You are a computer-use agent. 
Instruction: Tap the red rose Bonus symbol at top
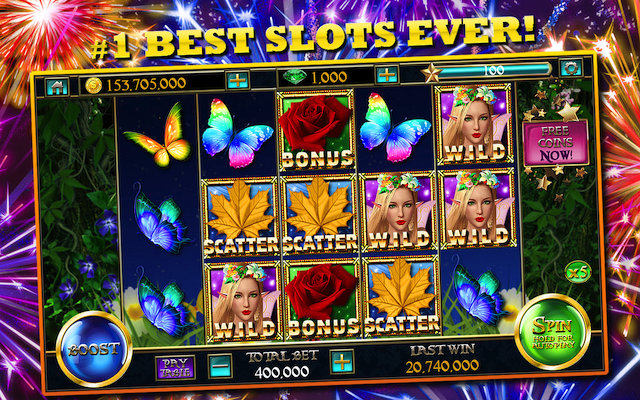click(x=316, y=131)
